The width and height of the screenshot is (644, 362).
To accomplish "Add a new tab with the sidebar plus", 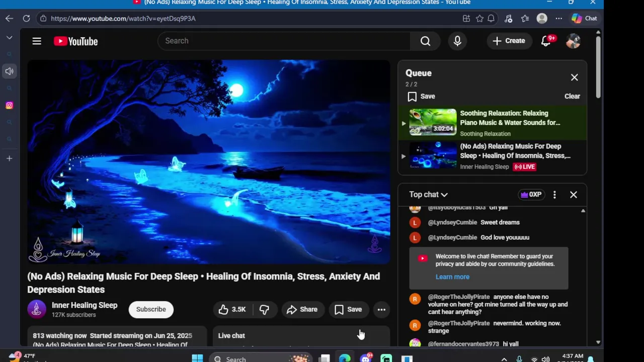I will (x=9, y=158).
